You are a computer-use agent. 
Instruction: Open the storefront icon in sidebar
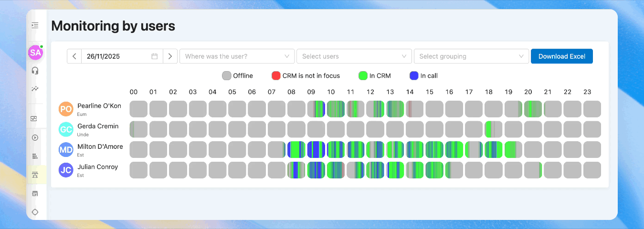(x=35, y=194)
